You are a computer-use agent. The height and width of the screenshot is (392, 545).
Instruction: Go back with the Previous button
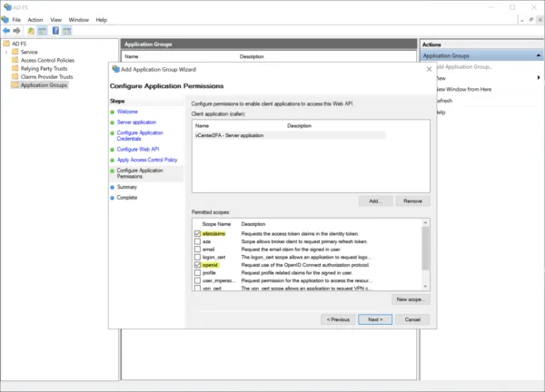click(338, 319)
